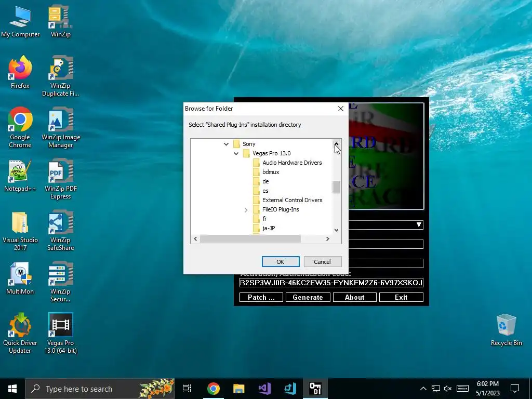Show hidden system tray icons
The height and width of the screenshot is (399, 532).
[x=423, y=389]
